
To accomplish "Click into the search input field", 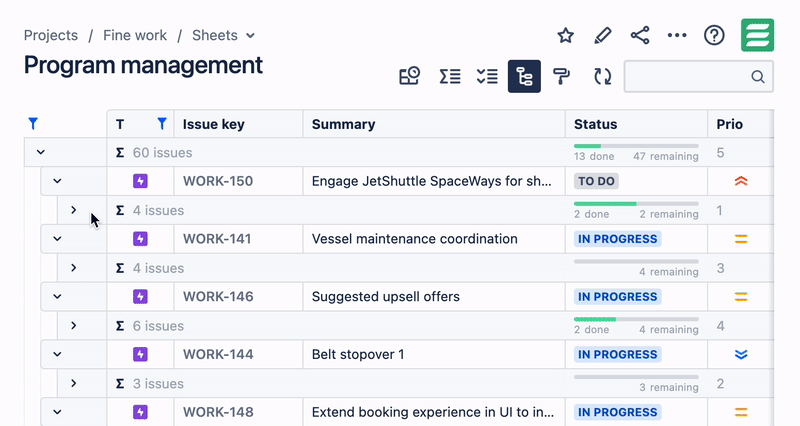I will coord(688,76).
